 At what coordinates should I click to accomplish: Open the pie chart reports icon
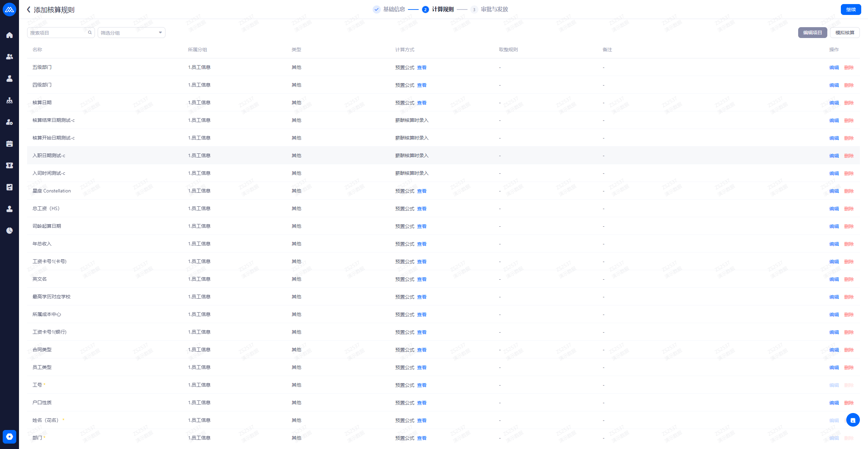9,230
